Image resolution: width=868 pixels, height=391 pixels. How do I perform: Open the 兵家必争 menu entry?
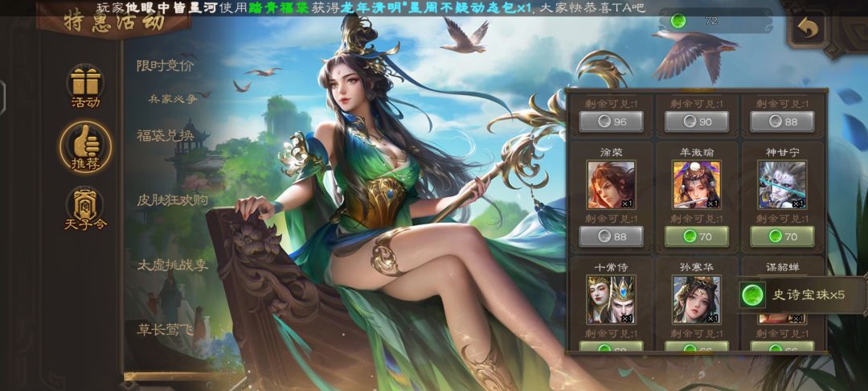tap(173, 99)
